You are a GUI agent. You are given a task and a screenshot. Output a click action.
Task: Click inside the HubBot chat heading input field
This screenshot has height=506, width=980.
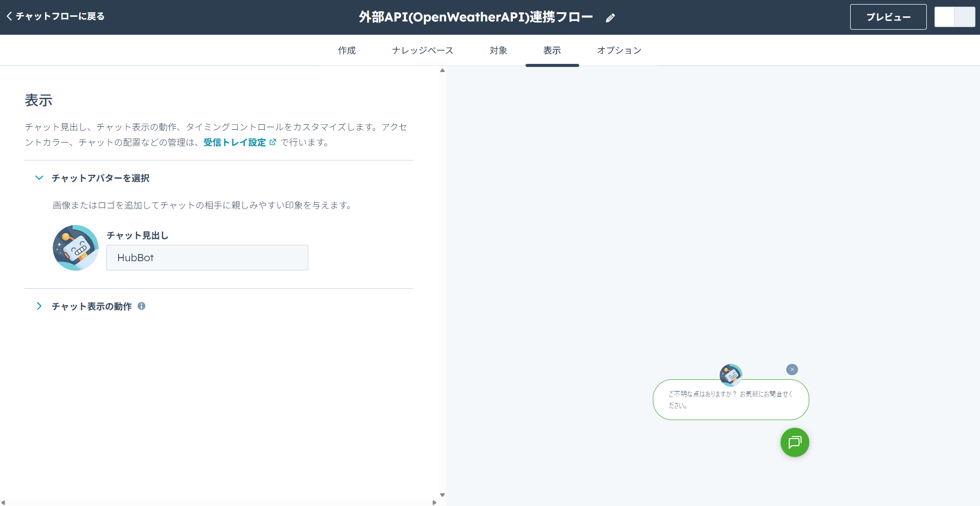207,258
